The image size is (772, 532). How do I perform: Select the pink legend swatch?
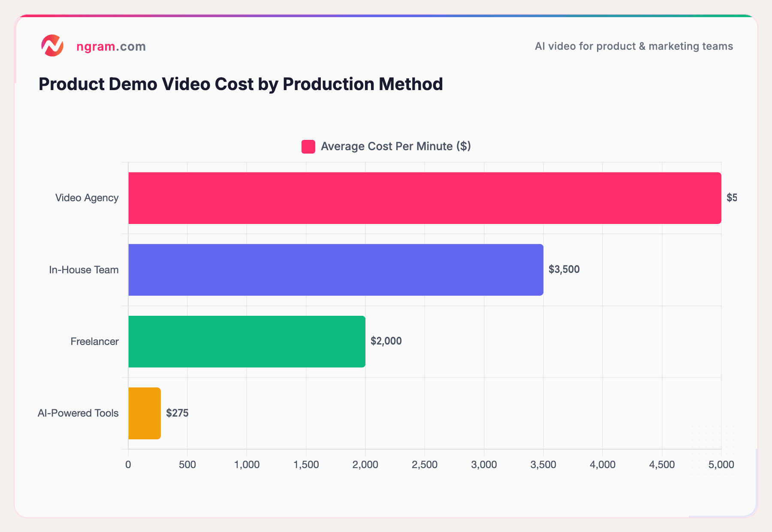[308, 146]
